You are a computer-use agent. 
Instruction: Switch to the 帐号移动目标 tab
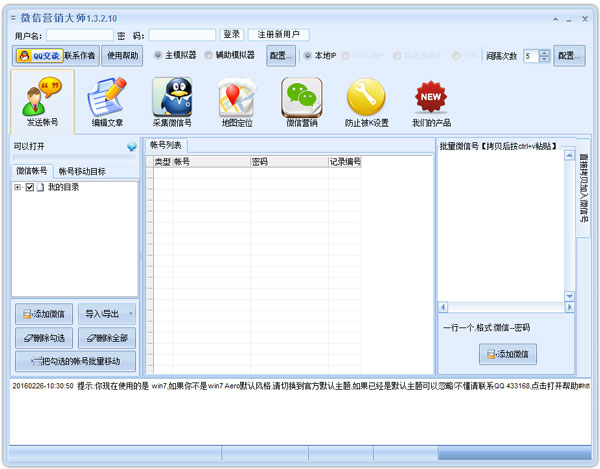(82, 171)
